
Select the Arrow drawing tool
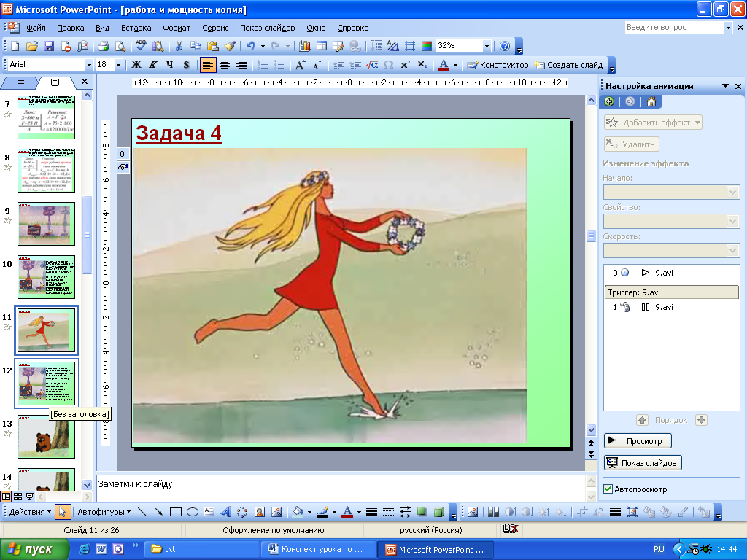[158, 512]
